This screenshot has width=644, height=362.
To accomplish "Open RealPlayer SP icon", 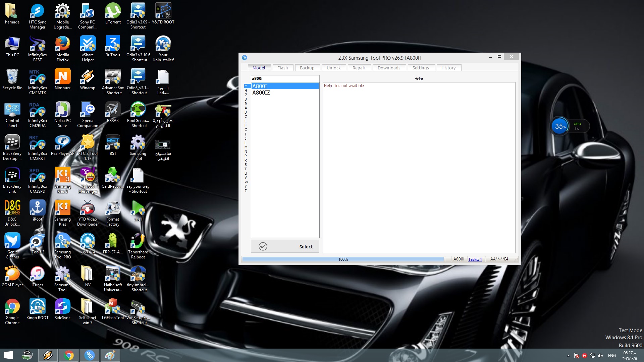I will (x=62, y=145).
